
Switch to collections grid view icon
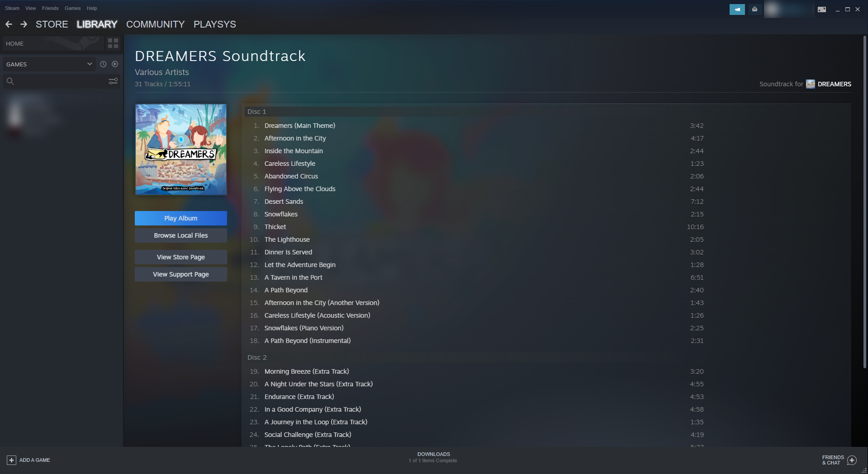tap(113, 43)
